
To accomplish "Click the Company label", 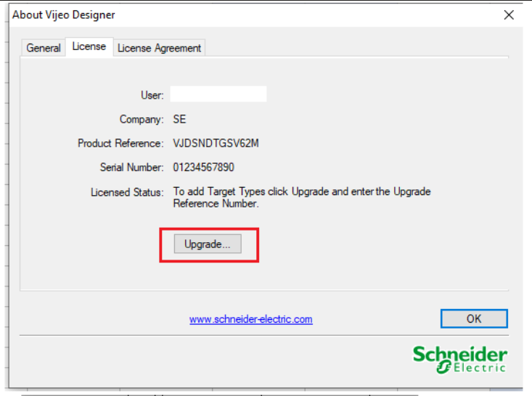I will click(142, 119).
